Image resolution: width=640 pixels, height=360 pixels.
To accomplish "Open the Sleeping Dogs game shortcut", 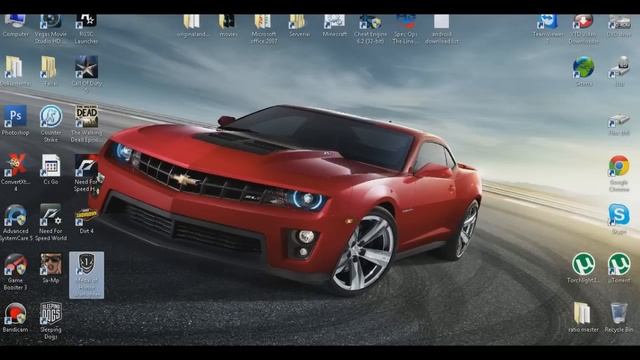I will 51,320.
